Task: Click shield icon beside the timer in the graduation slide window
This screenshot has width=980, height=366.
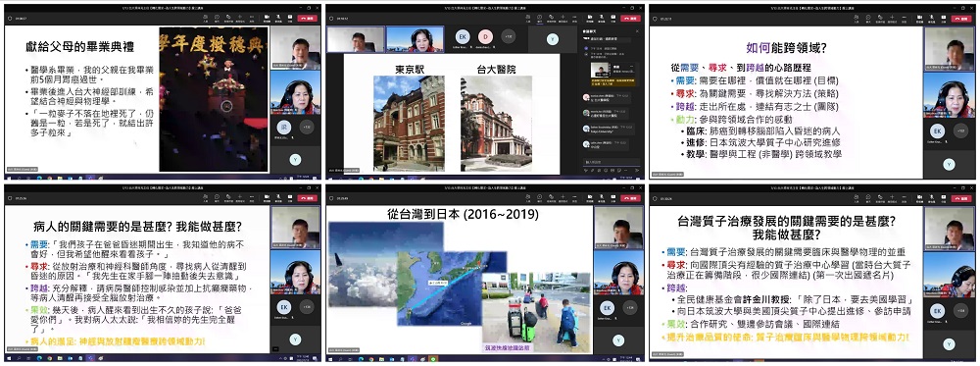Action: pos(10,18)
